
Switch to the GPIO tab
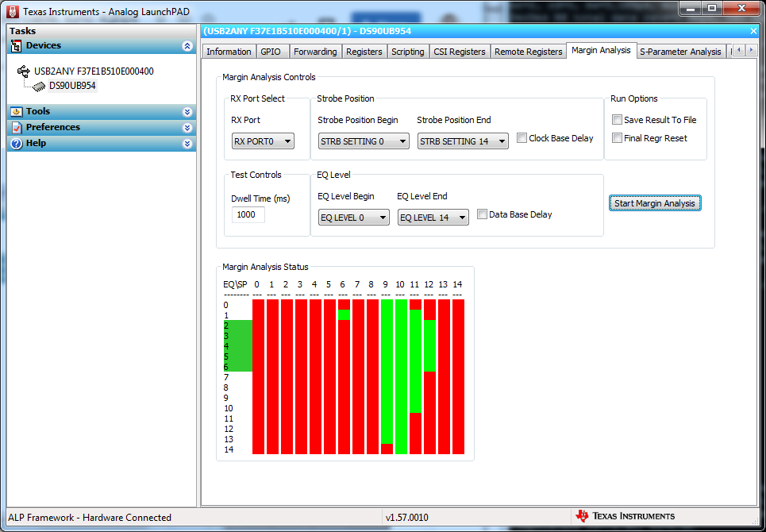tap(271, 52)
